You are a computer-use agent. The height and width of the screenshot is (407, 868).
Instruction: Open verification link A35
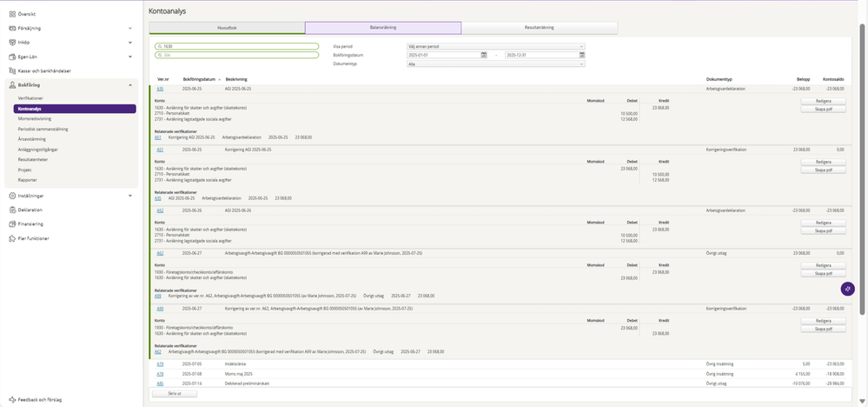click(160, 89)
